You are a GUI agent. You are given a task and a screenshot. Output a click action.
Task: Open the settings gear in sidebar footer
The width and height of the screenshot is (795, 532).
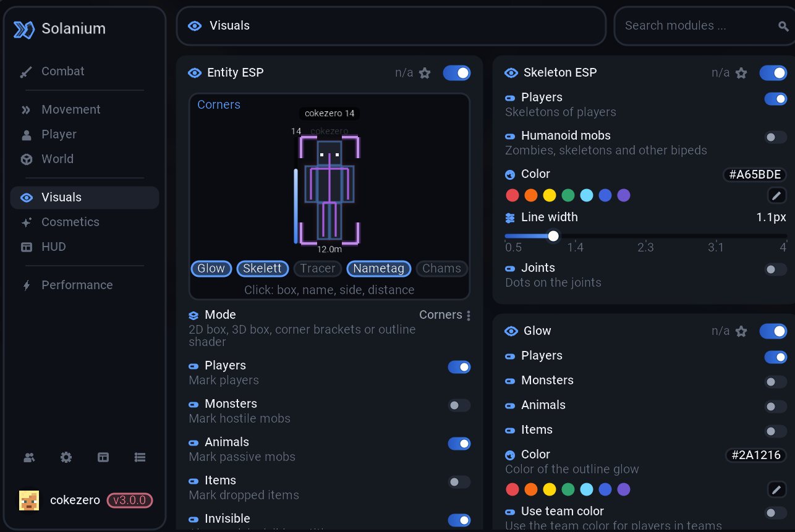point(66,457)
